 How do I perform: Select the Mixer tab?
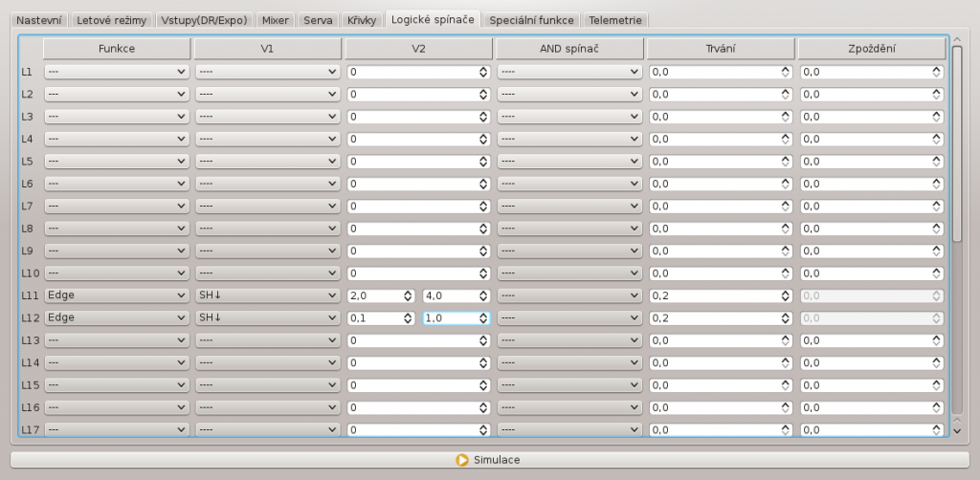coord(275,19)
